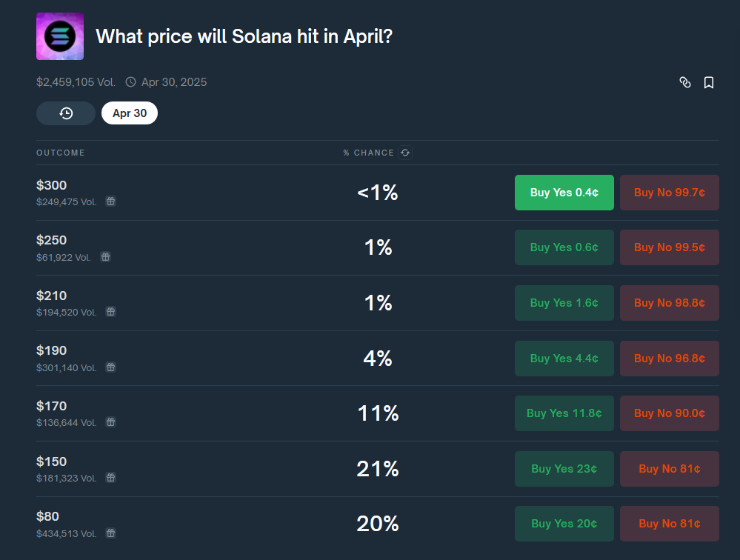The width and height of the screenshot is (740, 560).
Task: Click the rewards gift icon for $300
Action: pyautogui.click(x=110, y=201)
